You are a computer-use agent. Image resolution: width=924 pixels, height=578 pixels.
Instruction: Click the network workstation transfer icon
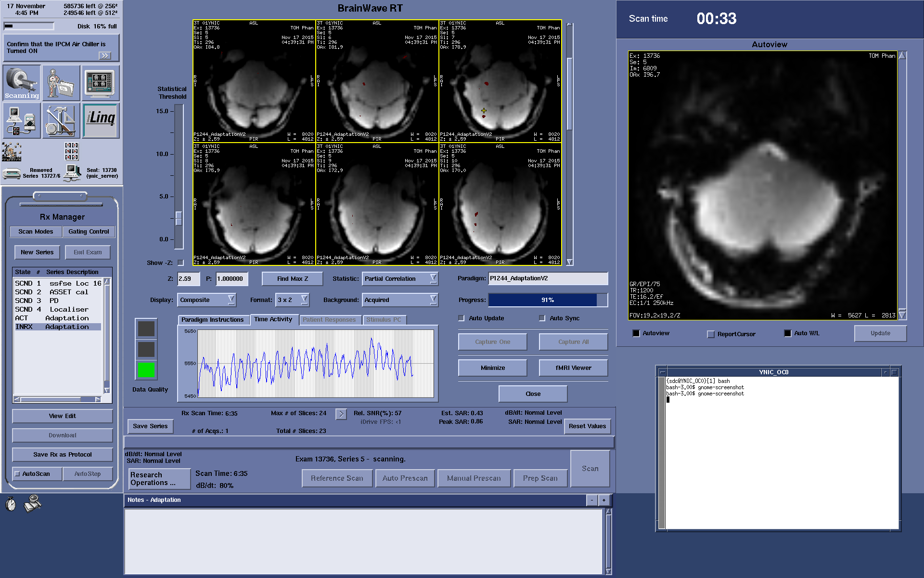coord(22,120)
